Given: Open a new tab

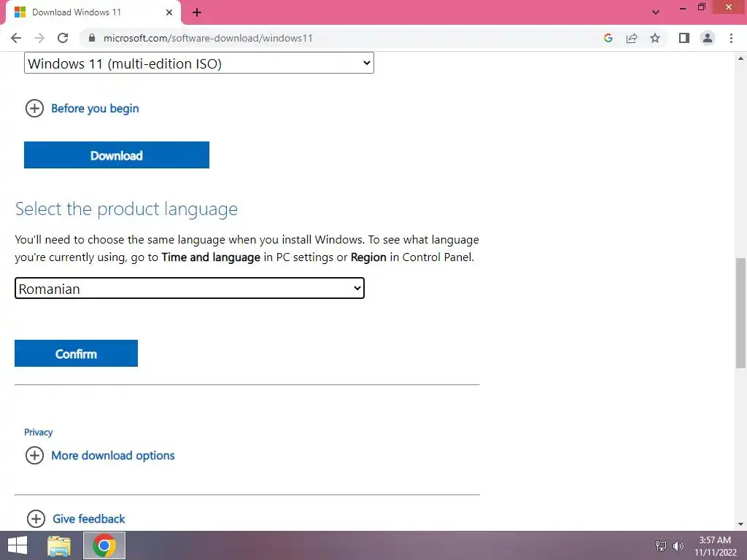Looking at the screenshot, I should pos(197,12).
